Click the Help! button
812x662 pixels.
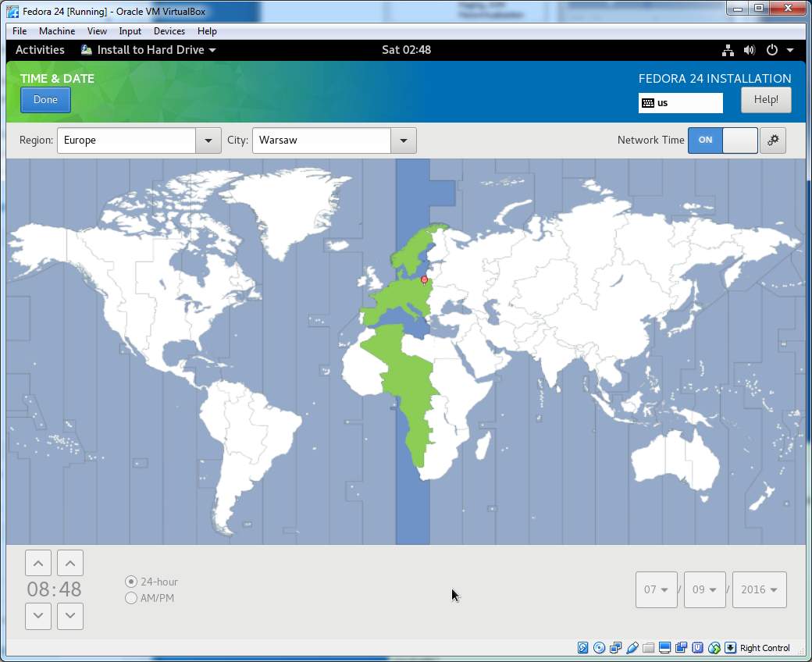click(x=766, y=100)
